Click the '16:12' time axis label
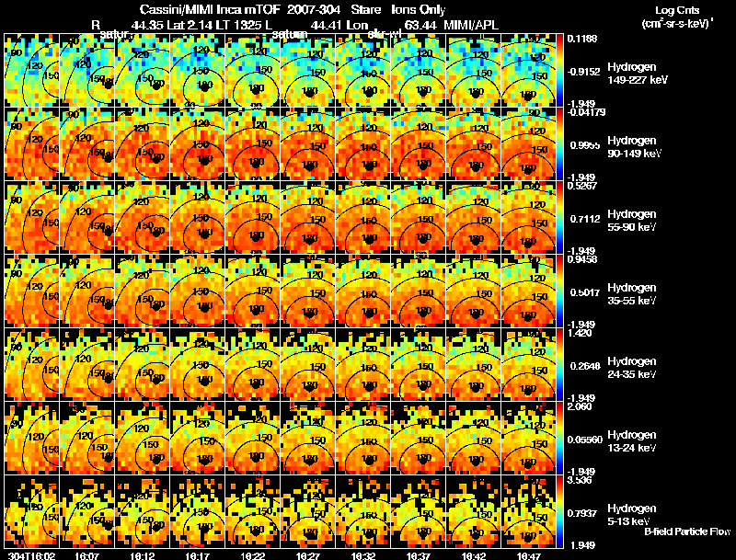This screenshot has height=560, width=736. pos(142,555)
